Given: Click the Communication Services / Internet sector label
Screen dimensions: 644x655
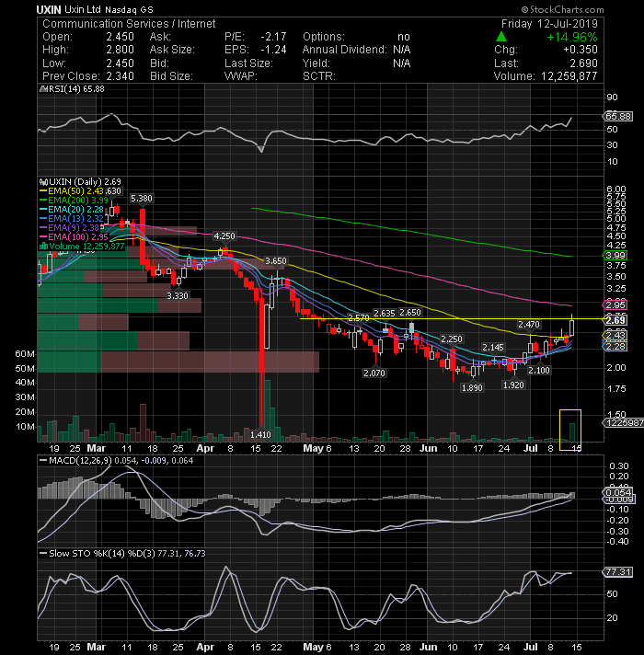Looking at the screenshot, I should click(129, 24).
